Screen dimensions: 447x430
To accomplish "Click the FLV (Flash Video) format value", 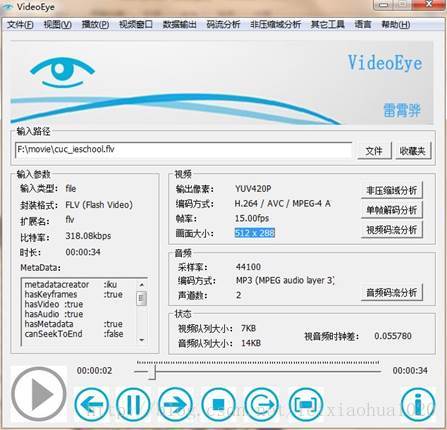I will [x=99, y=205].
